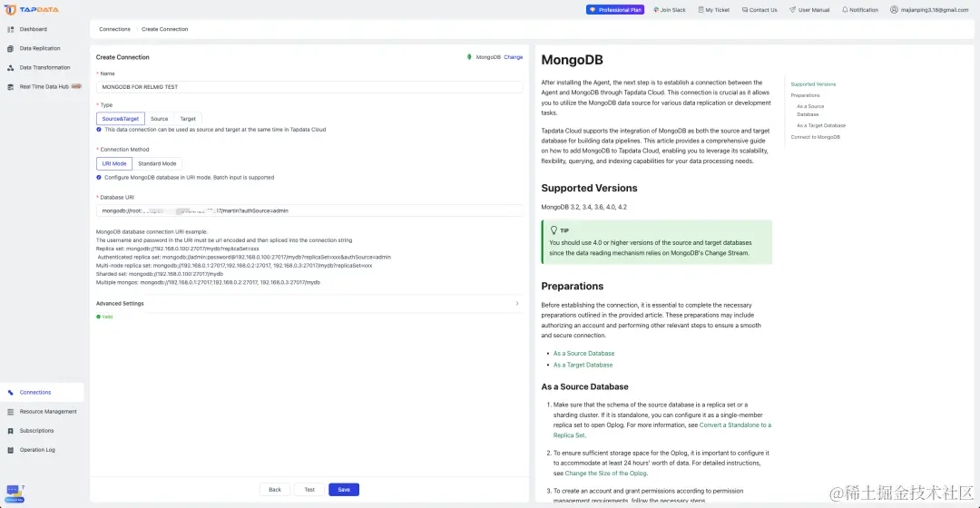The width and height of the screenshot is (980, 508).
Task: Click the My Ticket icon
Action: [701, 10]
